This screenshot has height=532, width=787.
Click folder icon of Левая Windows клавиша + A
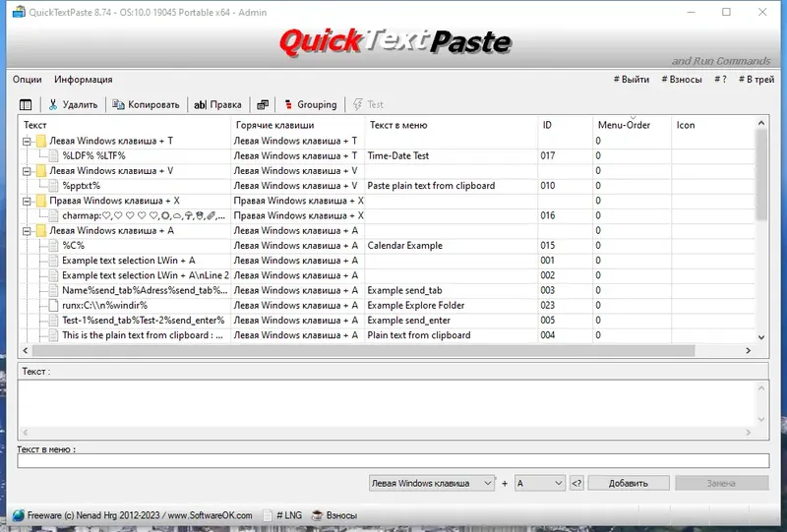(x=41, y=231)
